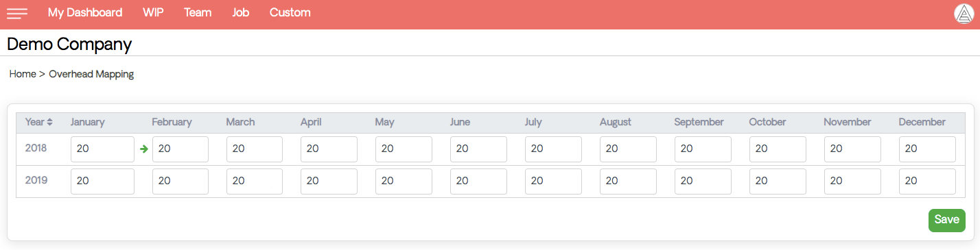Open the WIP menu
Image resolution: width=980 pixels, height=250 pixels.
tap(153, 12)
